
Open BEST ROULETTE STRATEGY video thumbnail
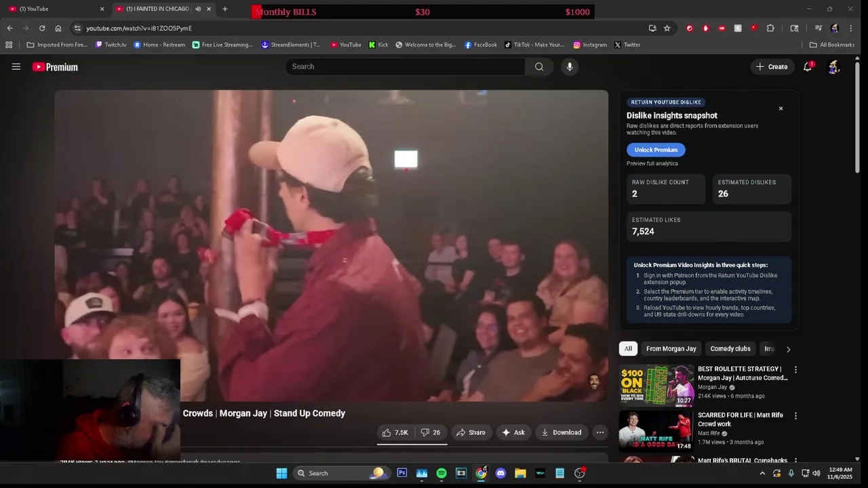[656, 385]
